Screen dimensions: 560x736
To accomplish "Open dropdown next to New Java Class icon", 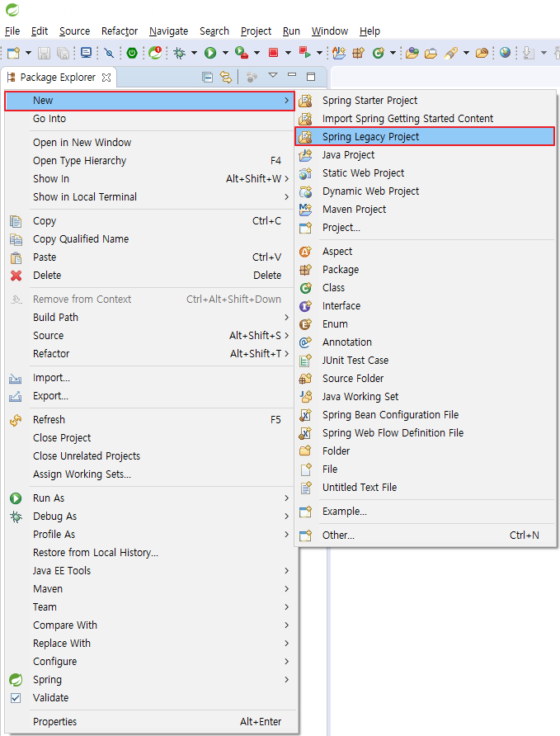I will 393,53.
